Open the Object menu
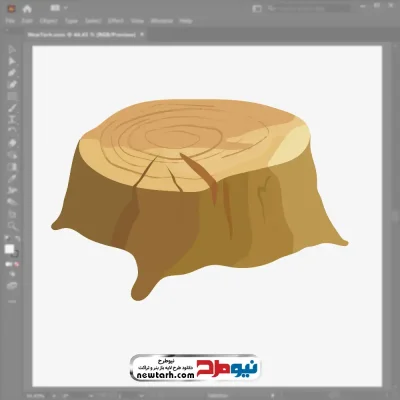Image resolution: width=400 pixels, height=400 pixels. (49, 21)
